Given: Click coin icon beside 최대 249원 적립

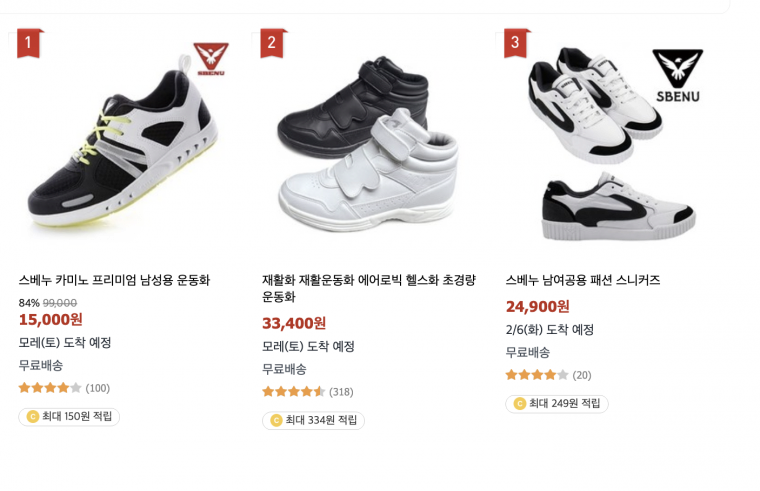Looking at the screenshot, I should [x=519, y=404].
